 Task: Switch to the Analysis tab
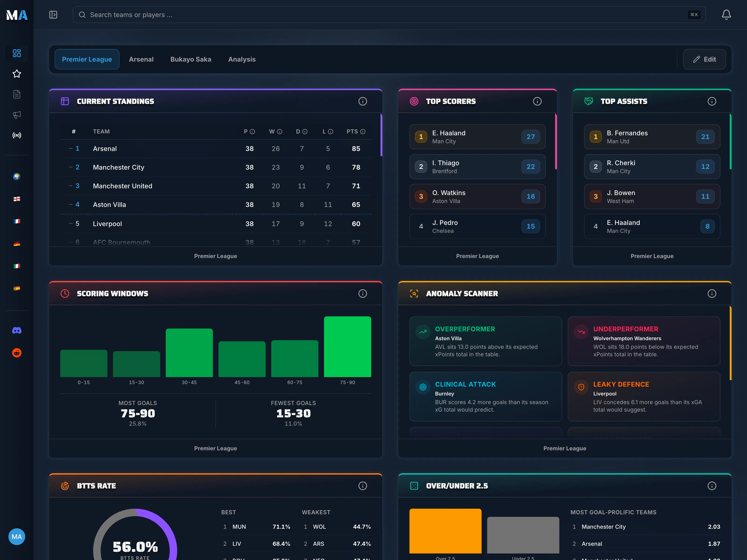pyautogui.click(x=242, y=59)
